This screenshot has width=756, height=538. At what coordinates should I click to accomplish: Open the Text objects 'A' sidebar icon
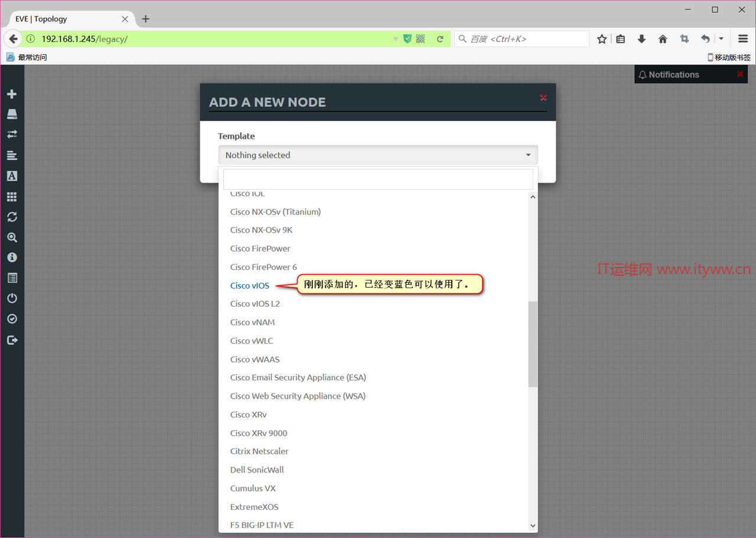pyautogui.click(x=12, y=176)
